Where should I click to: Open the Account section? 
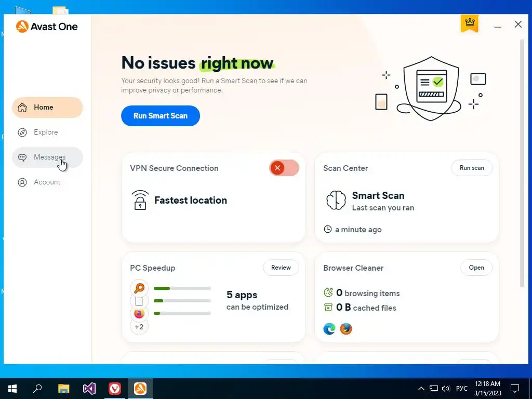[x=47, y=182]
